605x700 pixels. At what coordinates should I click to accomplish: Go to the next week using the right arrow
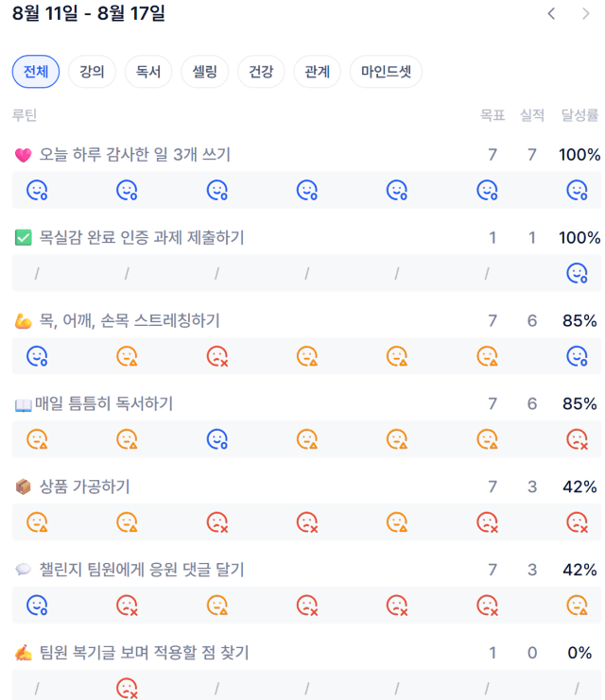click(586, 14)
